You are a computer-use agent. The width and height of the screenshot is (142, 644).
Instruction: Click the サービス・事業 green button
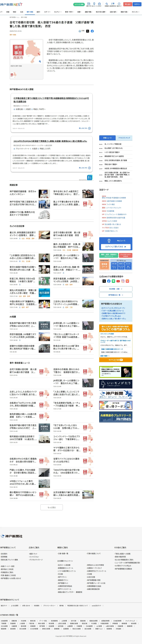tap(79, 5)
